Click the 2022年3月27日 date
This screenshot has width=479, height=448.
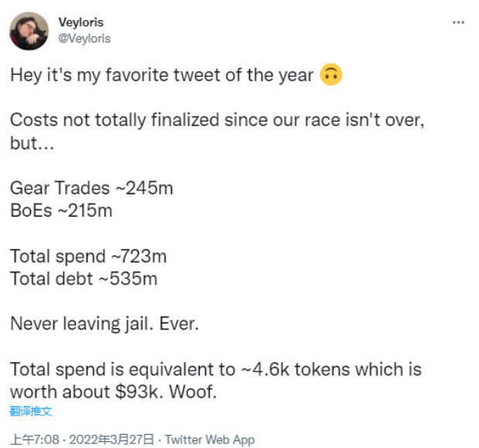[111, 439]
